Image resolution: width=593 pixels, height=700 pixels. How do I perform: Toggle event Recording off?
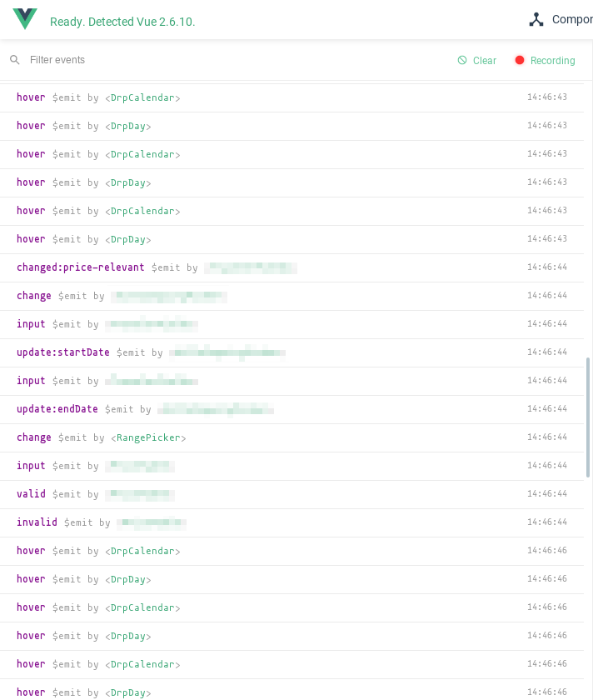(546, 60)
